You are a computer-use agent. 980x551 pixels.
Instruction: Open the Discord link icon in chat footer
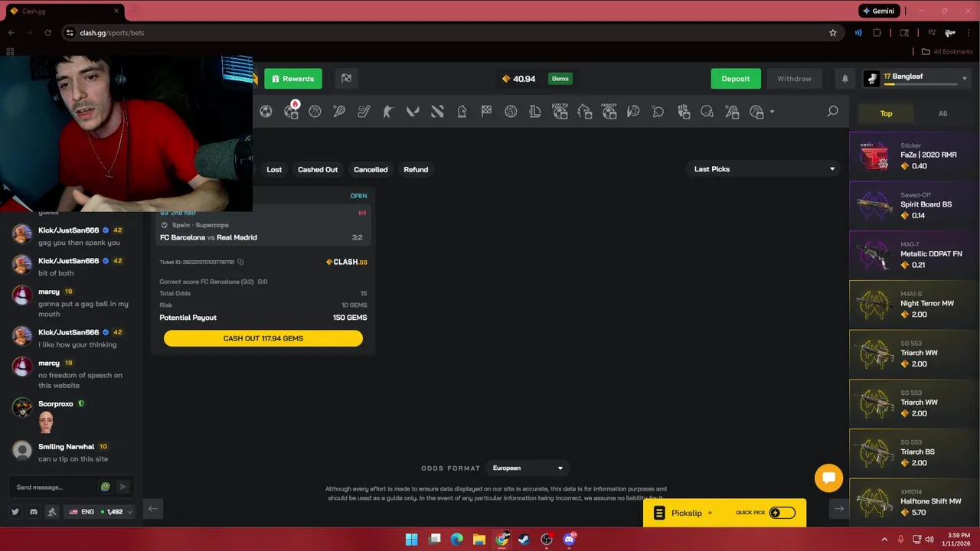click(x=33, y=512)
